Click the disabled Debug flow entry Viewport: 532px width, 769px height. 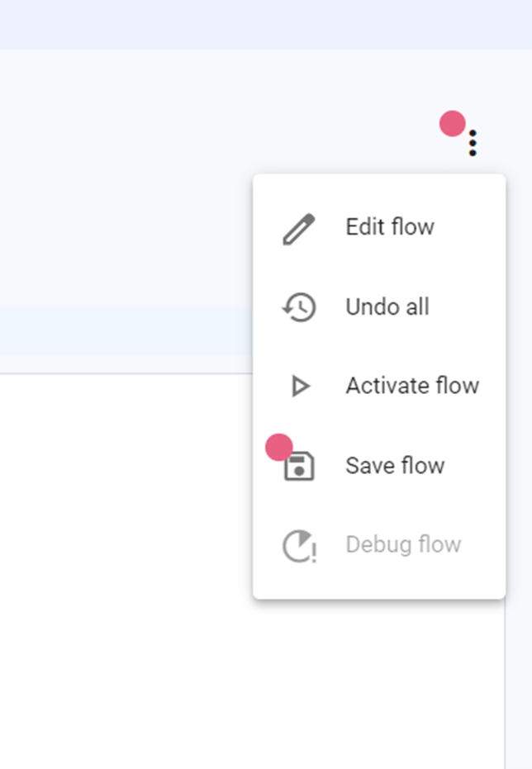404,544
